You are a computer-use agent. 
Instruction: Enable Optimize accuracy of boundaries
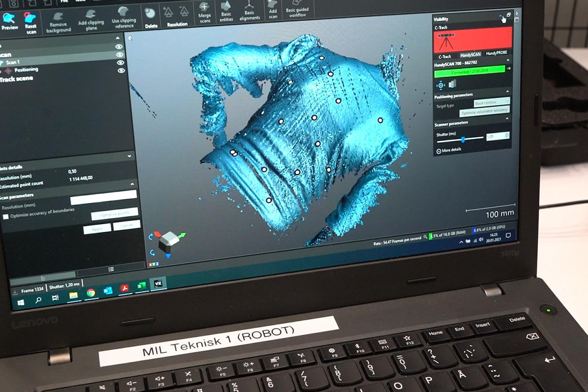(5, 216)
